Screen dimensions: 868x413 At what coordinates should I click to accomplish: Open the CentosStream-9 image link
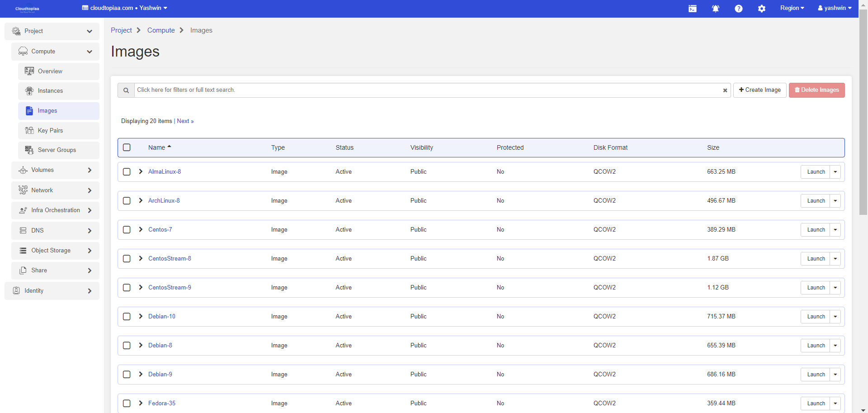coord(170,288)
